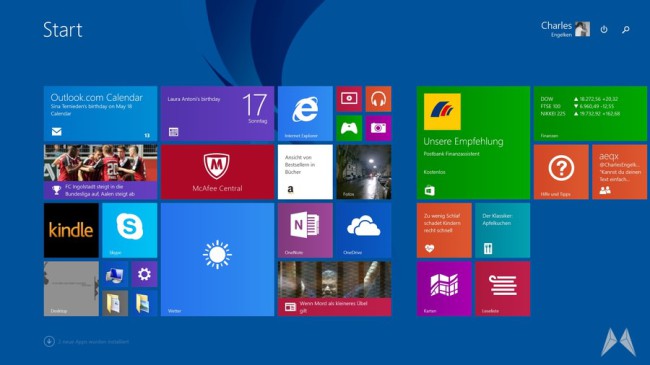Open the health tile 'Zu wenig Schlaf'
The width and height of the screenshot is (650, 365).
point(444,230)
